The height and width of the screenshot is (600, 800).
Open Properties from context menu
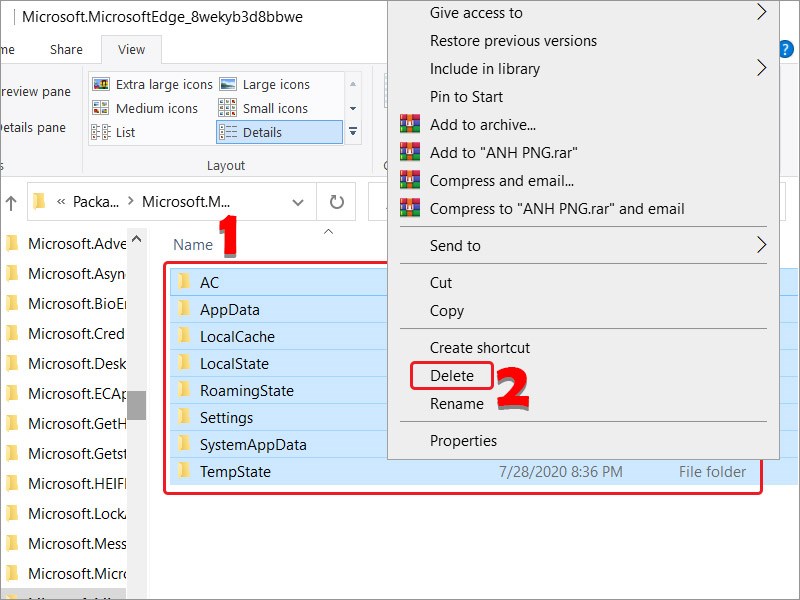point(463,440)
